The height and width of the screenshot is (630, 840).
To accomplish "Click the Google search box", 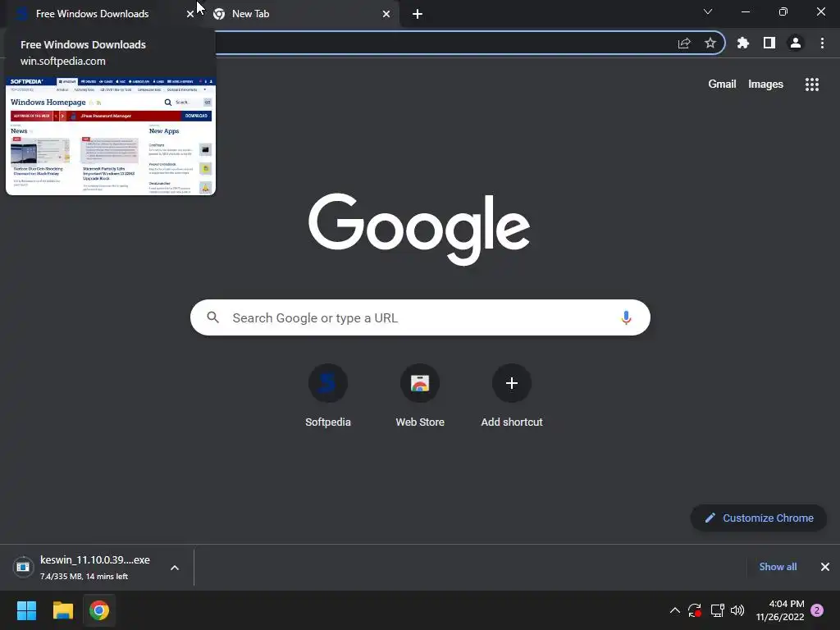I will pos(420,317).
